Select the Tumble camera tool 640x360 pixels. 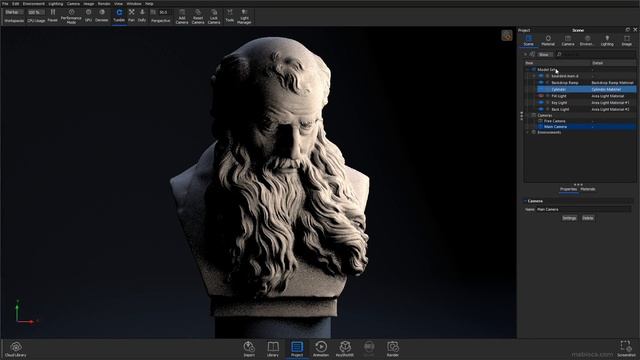click(x=119, y=15)
